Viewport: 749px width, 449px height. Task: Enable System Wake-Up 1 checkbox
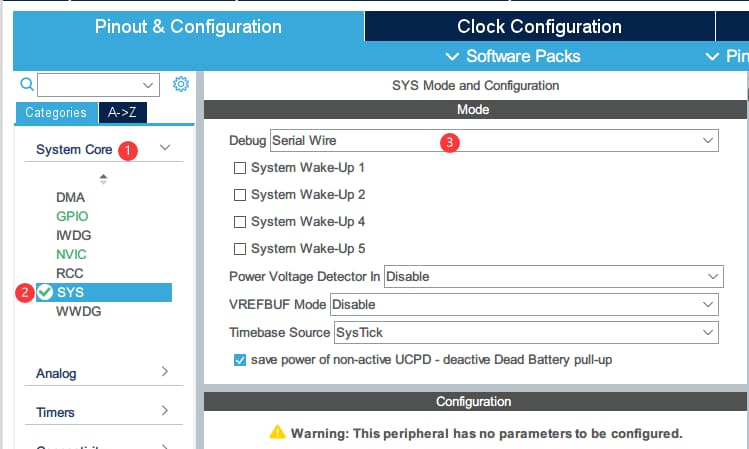240,168
